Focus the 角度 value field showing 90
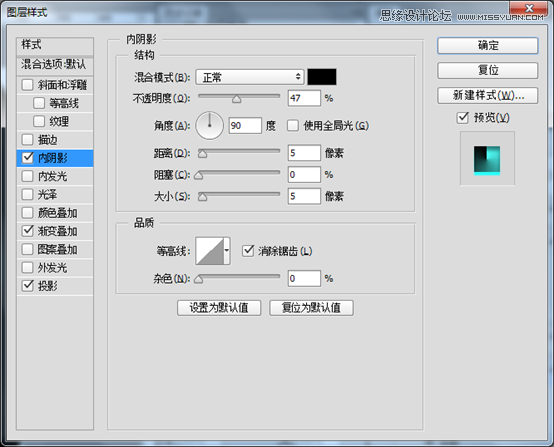 [x=245, y=125]
